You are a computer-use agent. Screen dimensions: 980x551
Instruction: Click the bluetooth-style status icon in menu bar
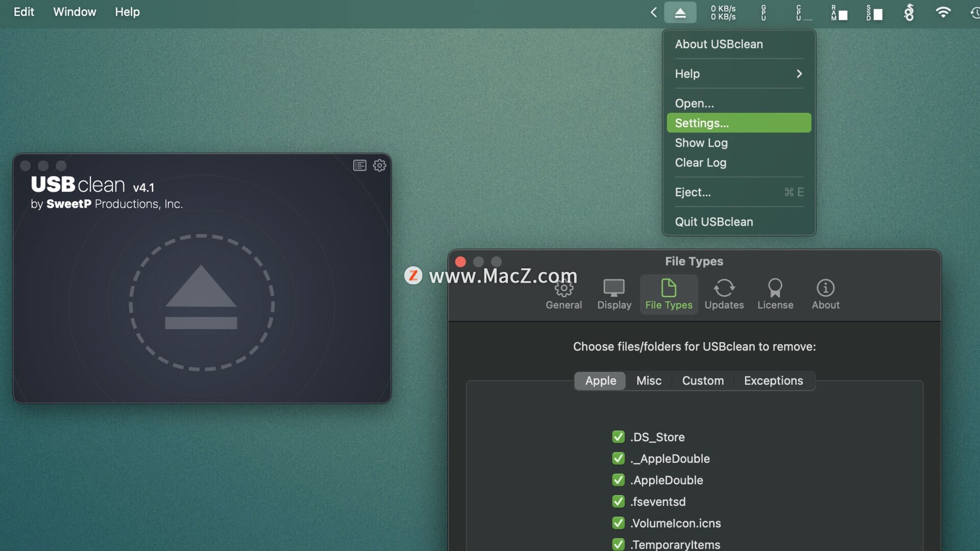[x=909, y=12]
